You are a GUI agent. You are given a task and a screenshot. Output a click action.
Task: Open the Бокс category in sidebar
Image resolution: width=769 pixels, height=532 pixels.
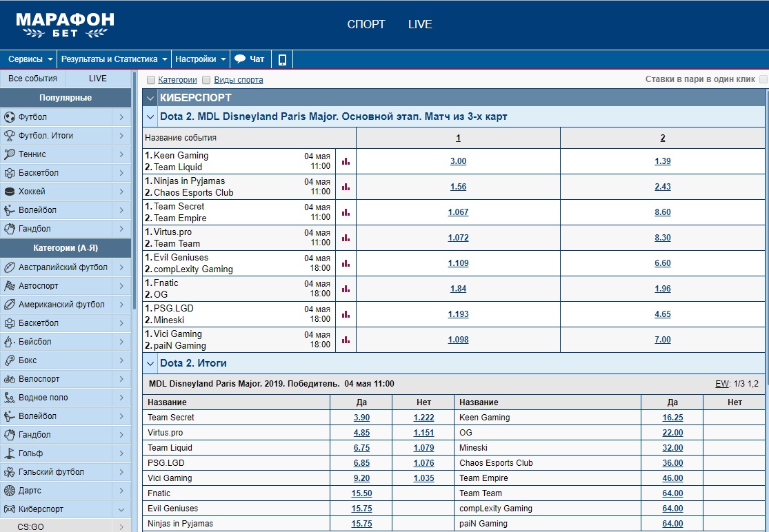point(66,360)
